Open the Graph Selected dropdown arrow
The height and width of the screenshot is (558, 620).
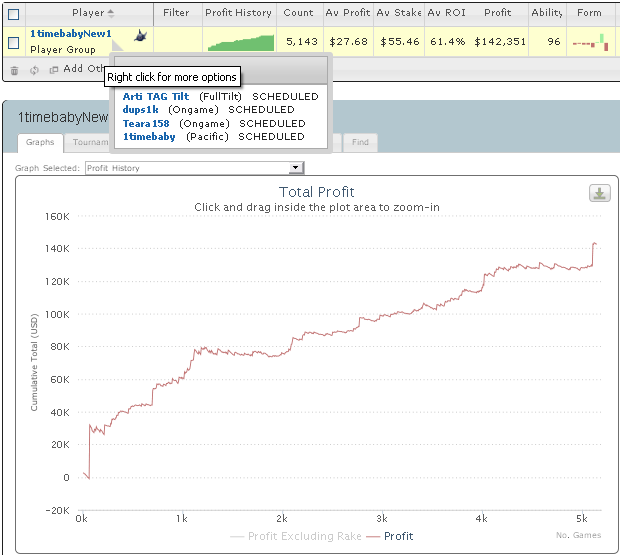[x=295, y=168]
